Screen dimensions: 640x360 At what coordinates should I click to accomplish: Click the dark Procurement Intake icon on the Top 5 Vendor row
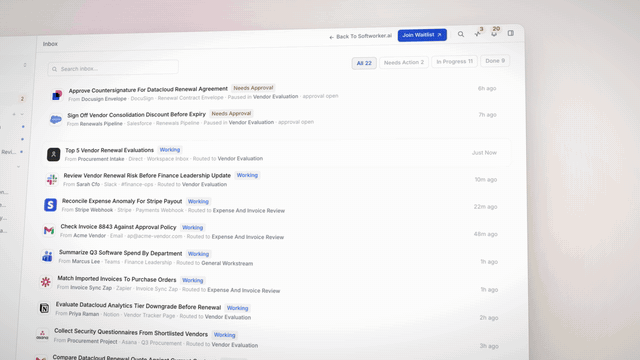(53, 154)
